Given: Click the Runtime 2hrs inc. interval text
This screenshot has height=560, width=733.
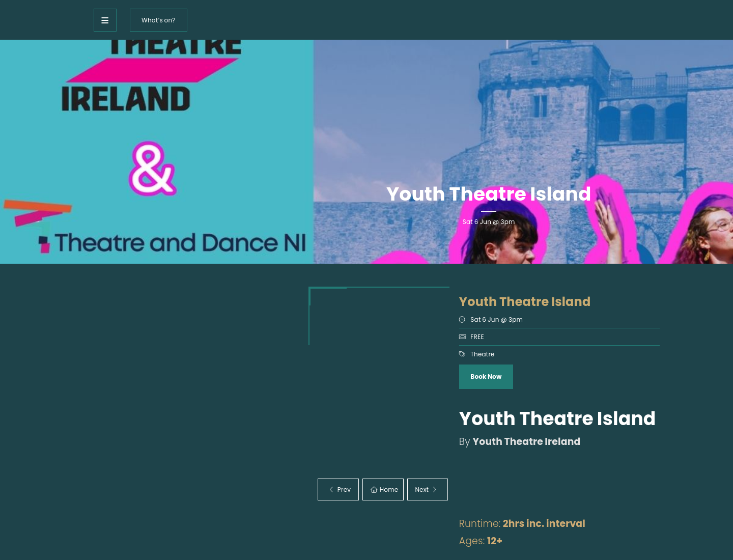Looking at the screenshot, I should (522, 523).
